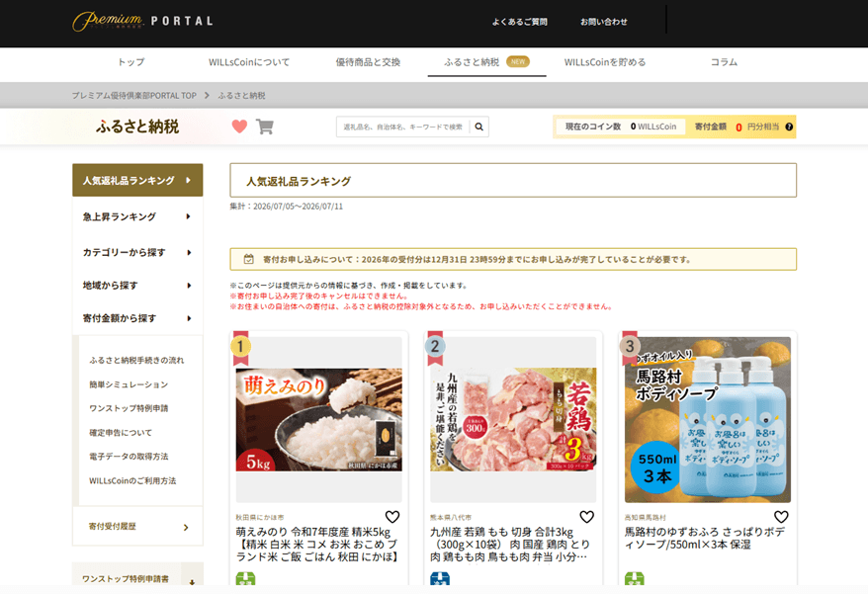Toggle favorite heart on 九州産 若鶏 item
The height and width of the screenshot is (594, 868).
[x=586, y=517]
